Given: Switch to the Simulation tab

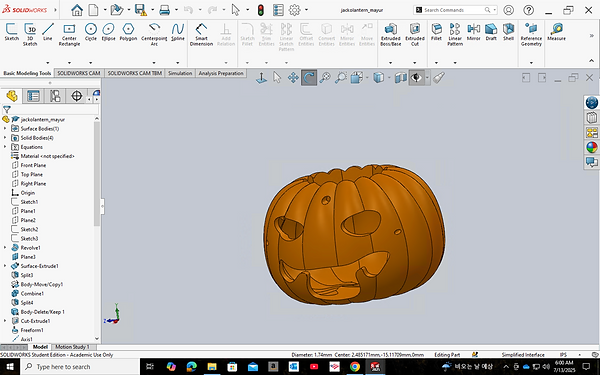Looking at the screenshot, I should click(180, 73).
